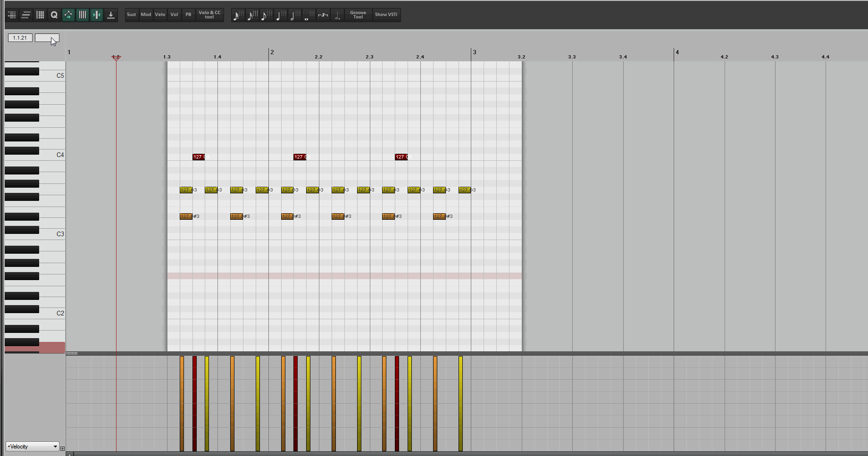Click the 1.1.21 position field
Viewport: 868px width, 456px height.
pos(20,38)
